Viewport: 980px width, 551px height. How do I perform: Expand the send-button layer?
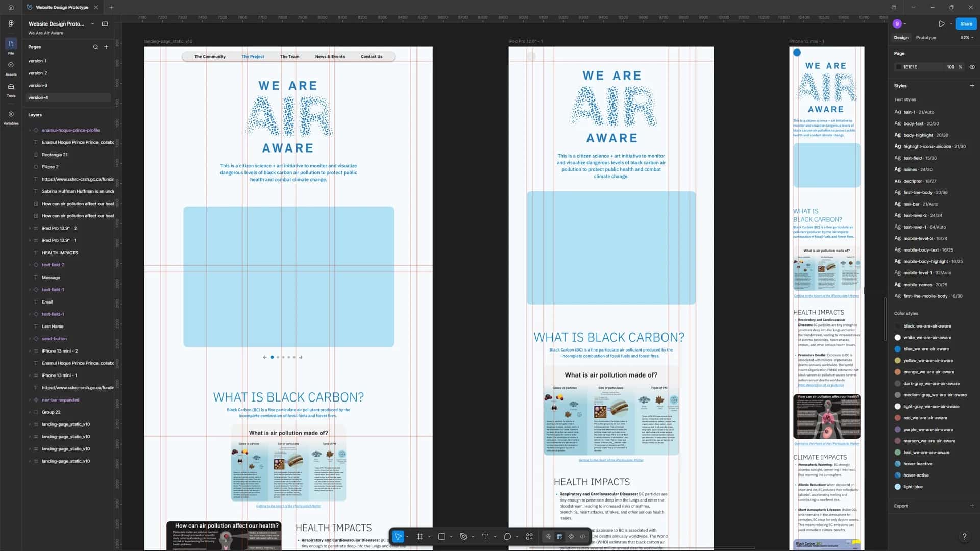click(x=30, y=339)
